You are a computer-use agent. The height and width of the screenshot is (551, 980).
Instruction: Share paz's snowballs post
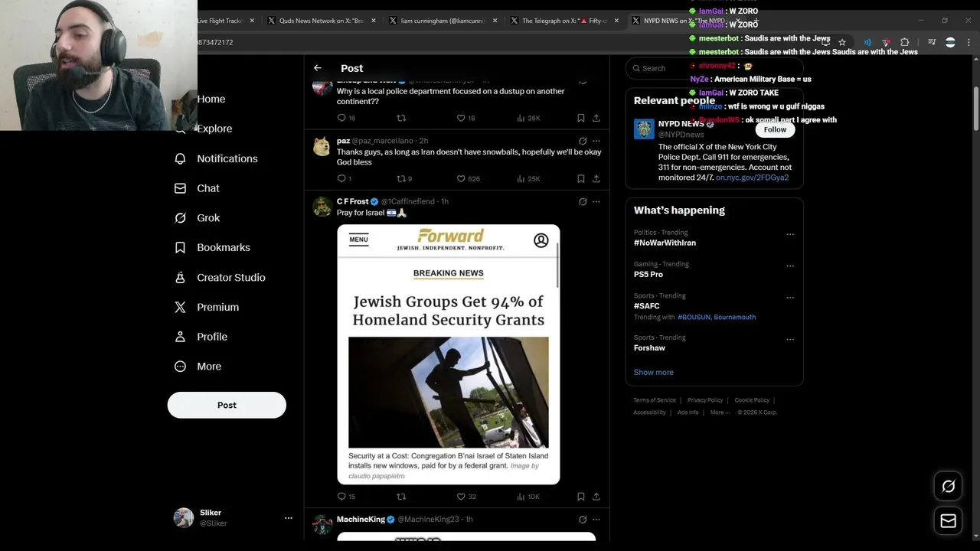click(596, 178)
